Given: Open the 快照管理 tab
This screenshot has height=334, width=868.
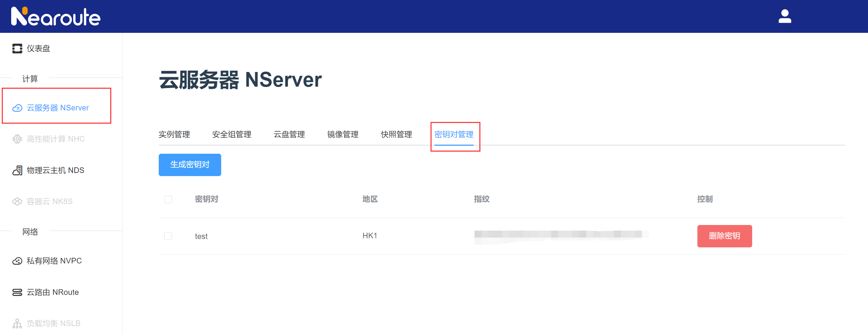Looking at the screenshot, I should (396, 135).
